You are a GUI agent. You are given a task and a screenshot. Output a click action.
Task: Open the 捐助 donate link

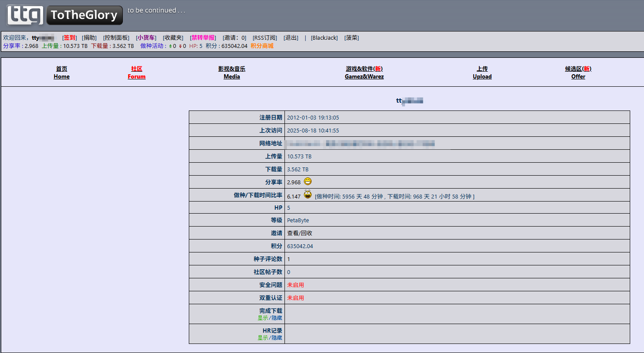click(x=89, y=38)
